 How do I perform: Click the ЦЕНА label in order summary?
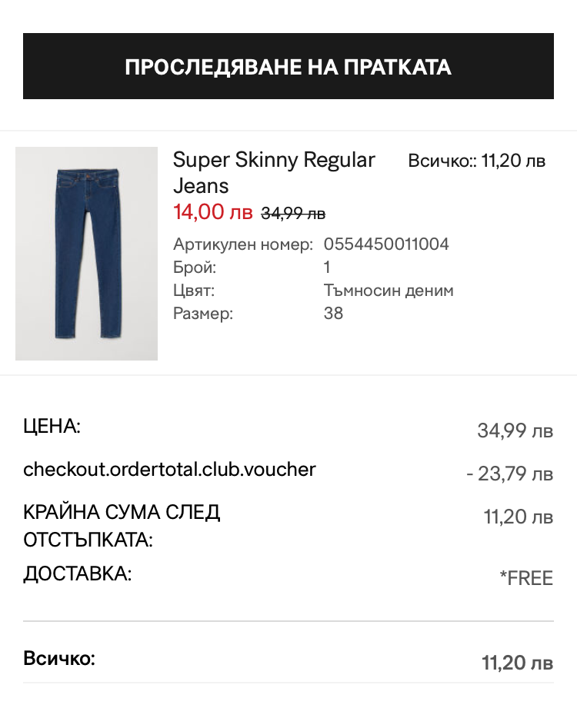52,426
